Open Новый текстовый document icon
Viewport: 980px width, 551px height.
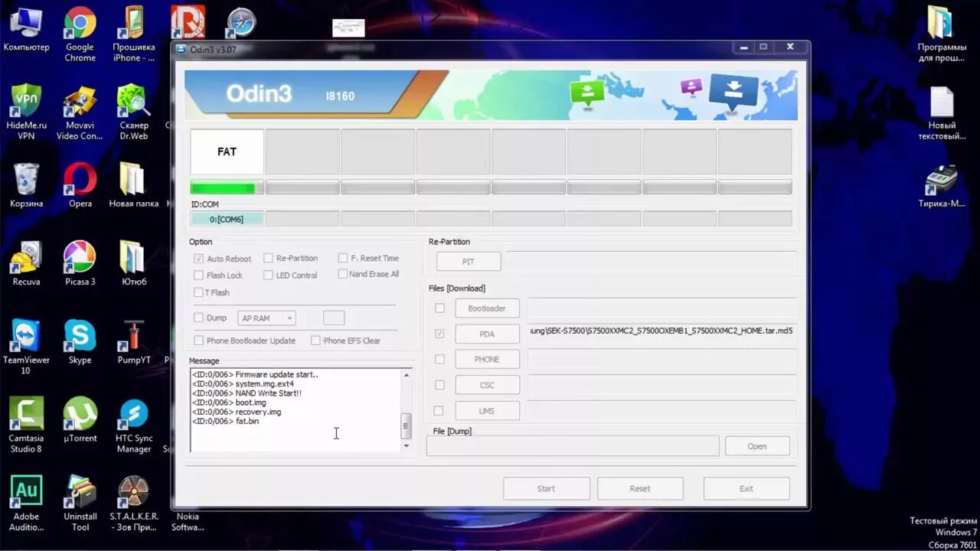click(x=941, y=112)
